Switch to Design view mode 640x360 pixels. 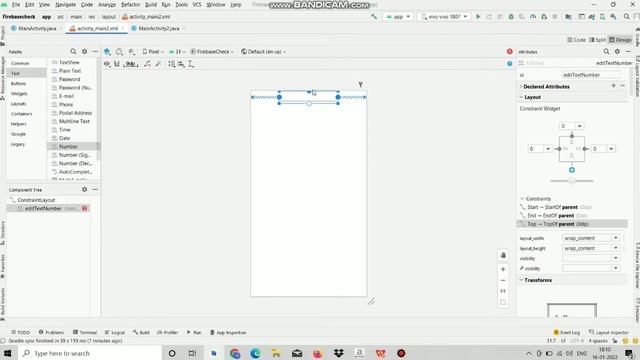[620, 40]
